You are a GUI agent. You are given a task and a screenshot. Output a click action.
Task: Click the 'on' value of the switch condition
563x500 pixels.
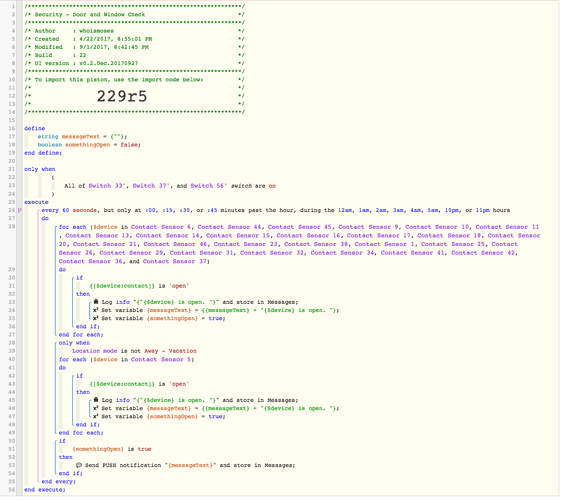tap(272, 186)
